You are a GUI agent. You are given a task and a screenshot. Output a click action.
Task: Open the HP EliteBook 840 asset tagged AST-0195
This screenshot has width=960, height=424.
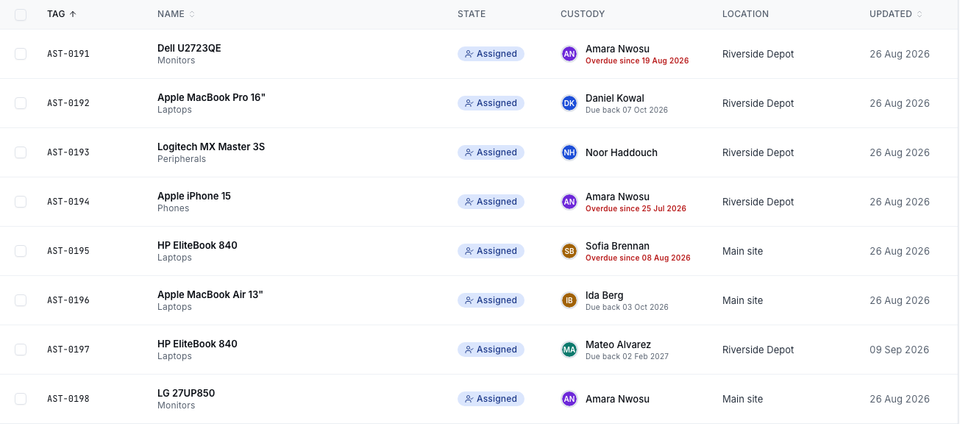coord(197,245)
